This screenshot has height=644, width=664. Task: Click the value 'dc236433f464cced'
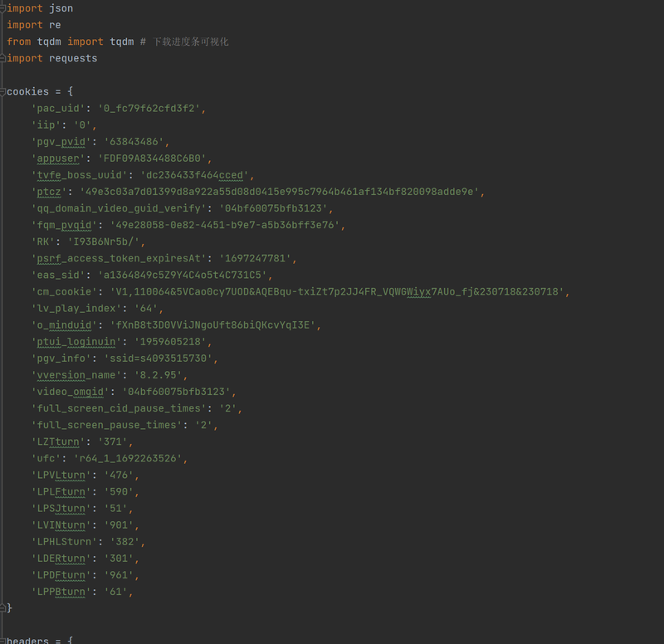tap(194, 175)
